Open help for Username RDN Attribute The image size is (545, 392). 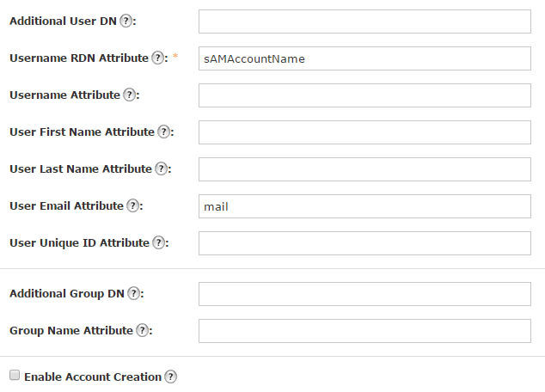coord(157,58)
